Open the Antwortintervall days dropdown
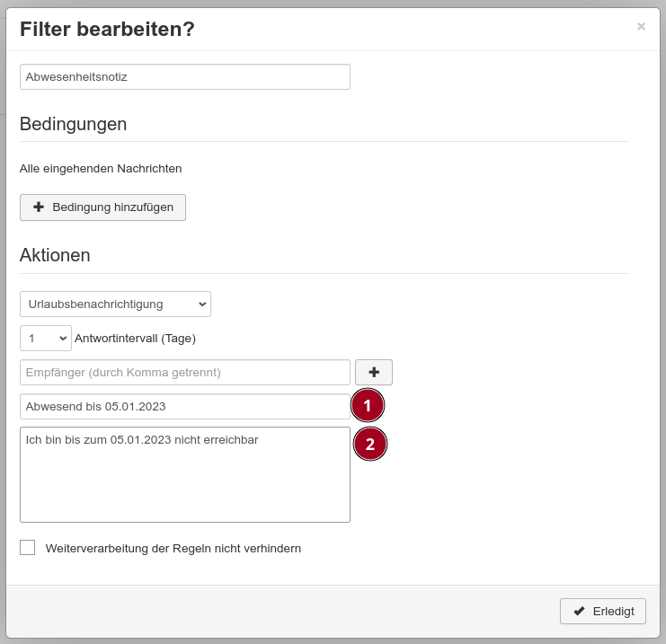This screenshot has height=644, width=666. tap(46, 339)
